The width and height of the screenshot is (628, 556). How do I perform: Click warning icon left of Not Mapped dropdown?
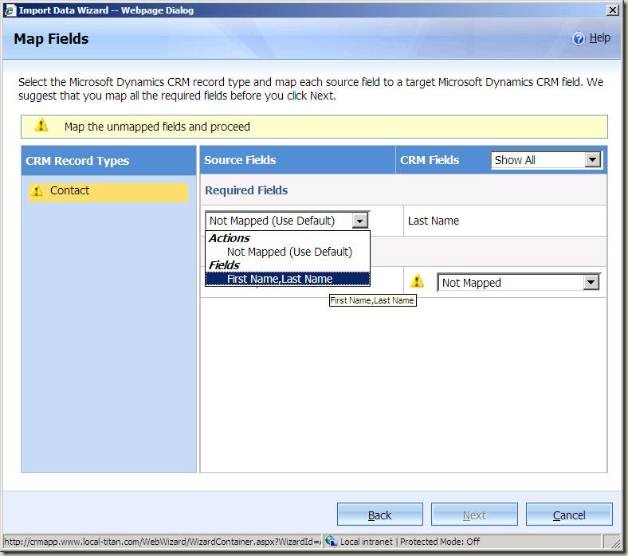tap(417, 282)
